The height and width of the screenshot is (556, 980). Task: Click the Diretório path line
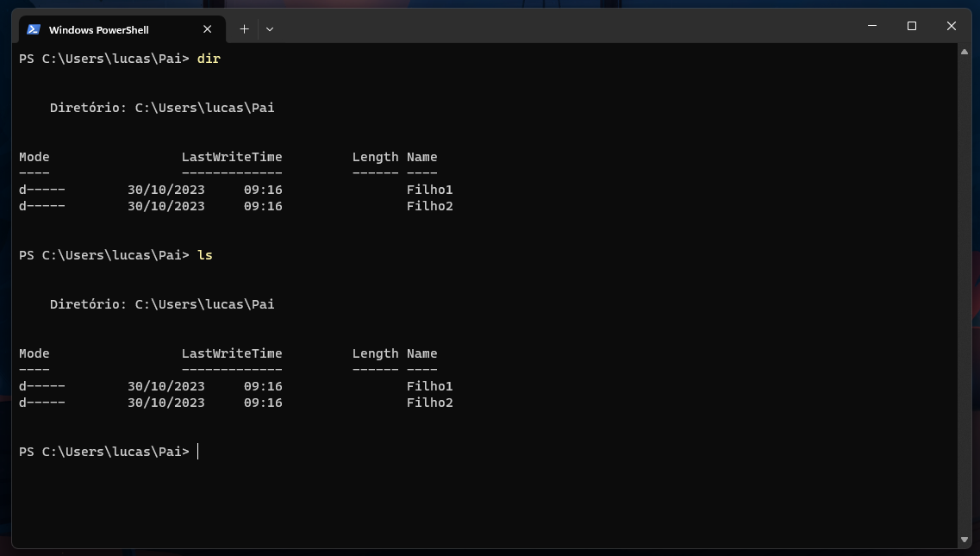click(x=162, y=107)
